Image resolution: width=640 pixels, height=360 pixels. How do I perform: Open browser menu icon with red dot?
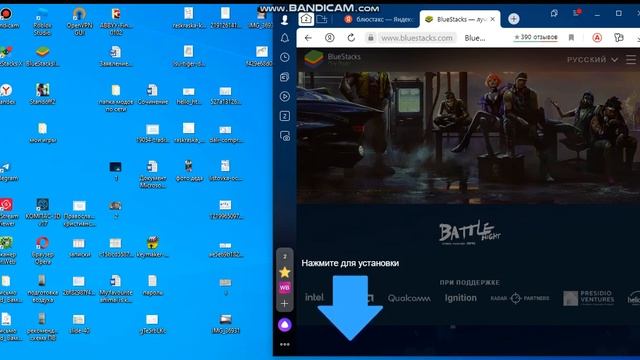click(x=576, y=13)
